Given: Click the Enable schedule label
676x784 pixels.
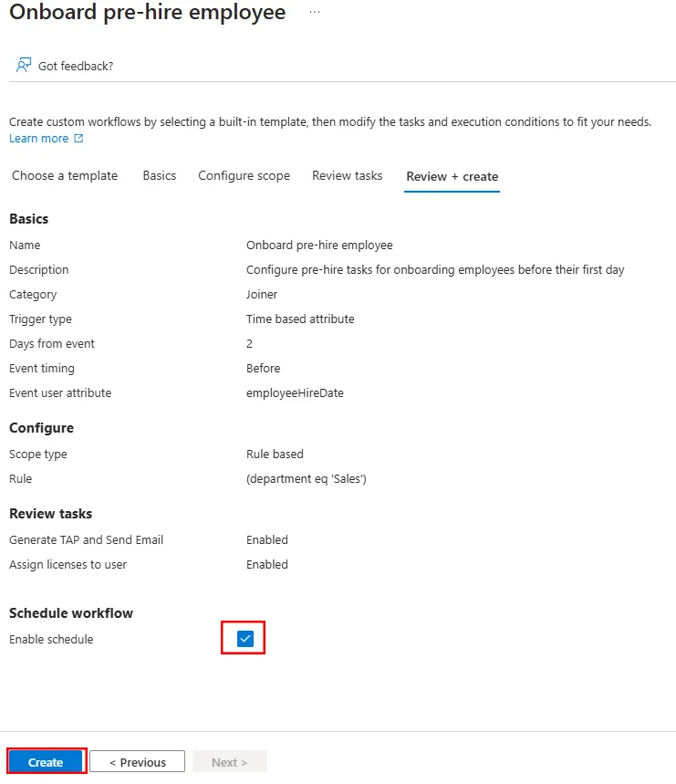Looking at the screenshot, I should [x=51, y=640].
